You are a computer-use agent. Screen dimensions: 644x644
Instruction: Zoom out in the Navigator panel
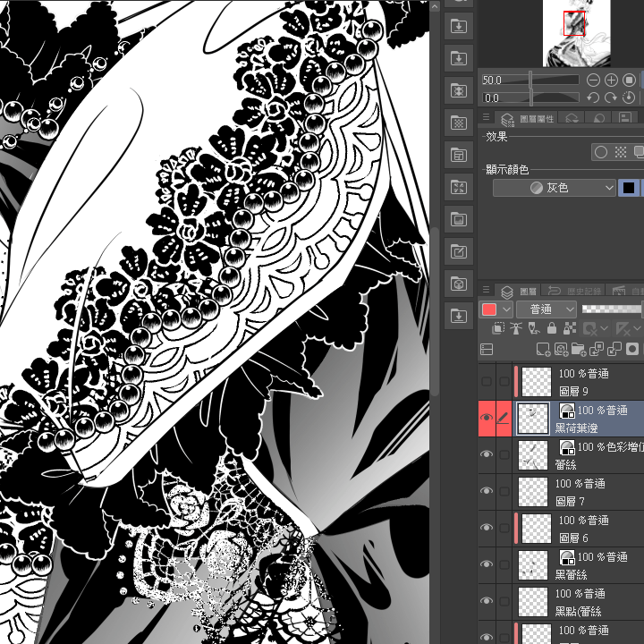click(593, 80)
